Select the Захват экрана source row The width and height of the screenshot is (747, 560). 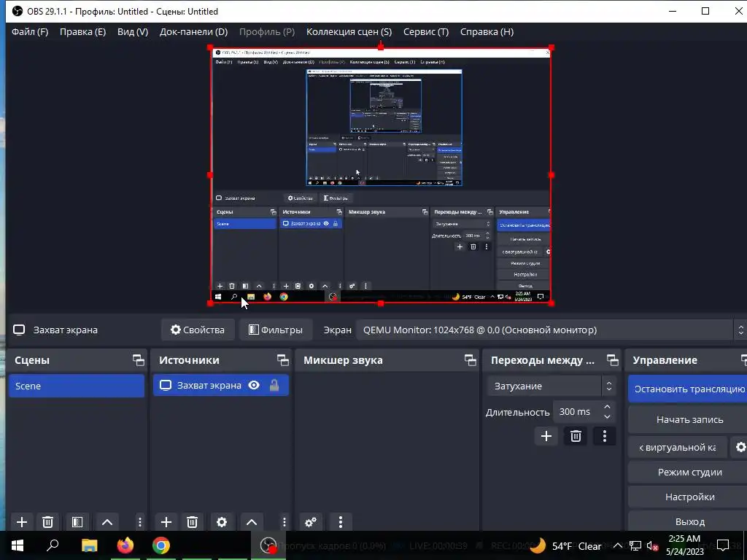point(221,385)
